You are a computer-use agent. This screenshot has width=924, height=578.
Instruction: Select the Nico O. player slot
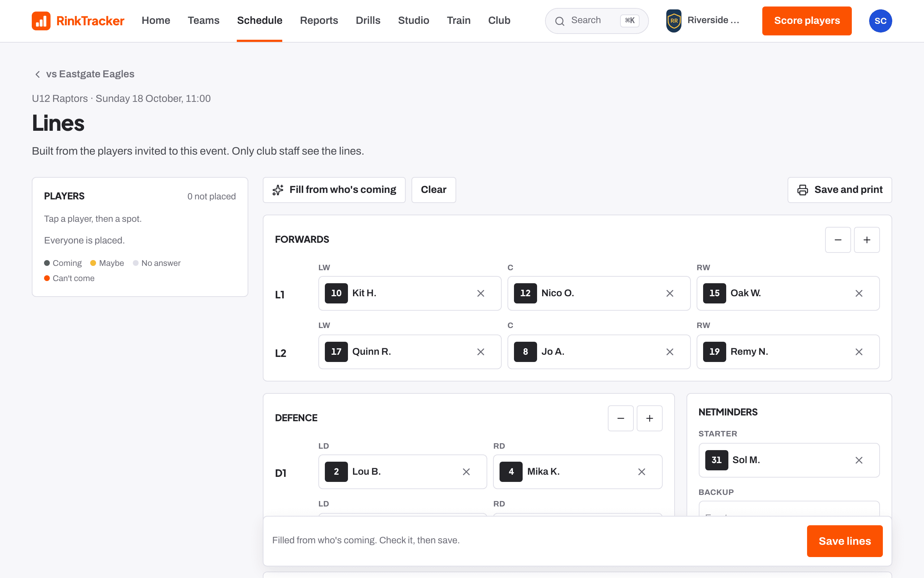pyautogui.click(x=599, y=293)
